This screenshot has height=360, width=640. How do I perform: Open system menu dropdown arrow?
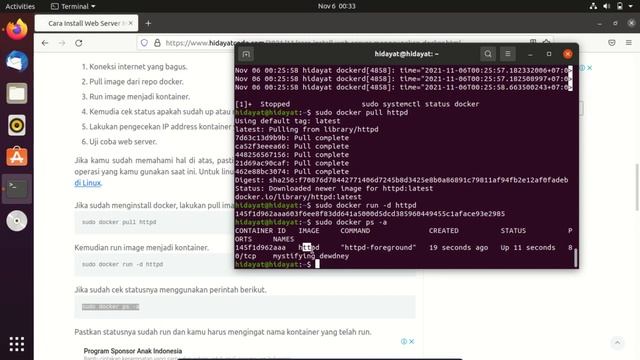point(631,6)
